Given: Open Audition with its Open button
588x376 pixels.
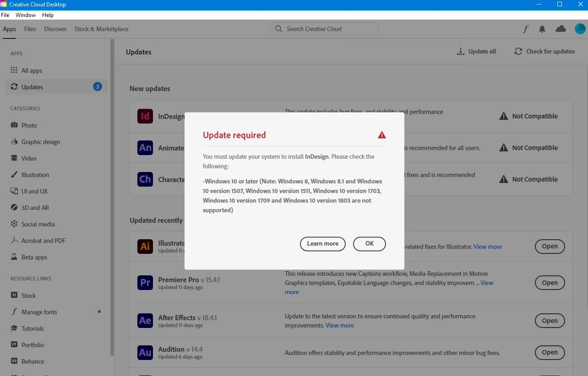Looking at the screenshot, I should point(550,352).
